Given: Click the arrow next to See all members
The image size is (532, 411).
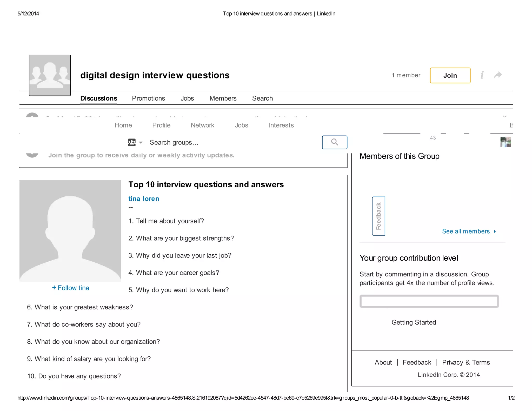Looking at the screenshot, I should (x=495, y=231).
